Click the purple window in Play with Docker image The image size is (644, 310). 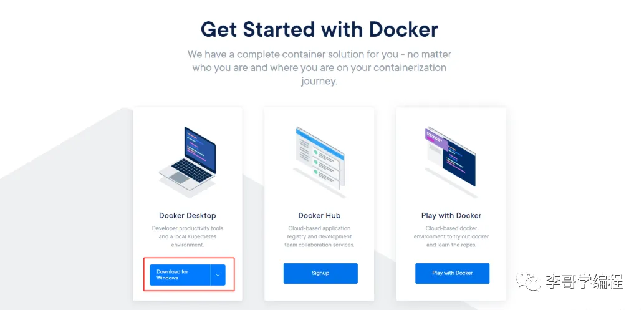pyautogui.click(x=436, y=138)
